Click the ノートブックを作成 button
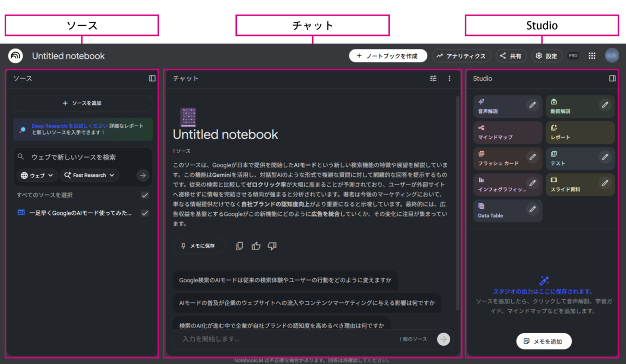 (388, 56)
